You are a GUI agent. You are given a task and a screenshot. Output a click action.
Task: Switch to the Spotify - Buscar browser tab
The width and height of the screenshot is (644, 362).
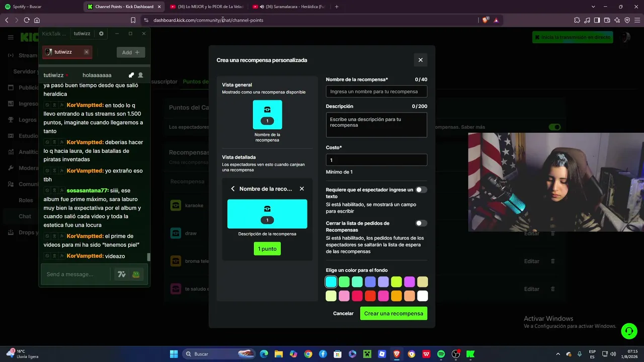tap(40, 7)
